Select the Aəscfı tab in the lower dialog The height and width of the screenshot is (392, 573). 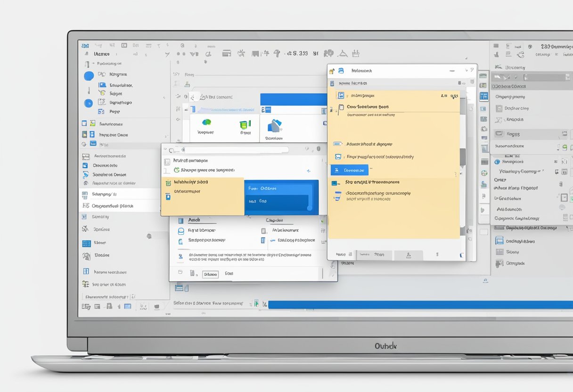(194, 220)
